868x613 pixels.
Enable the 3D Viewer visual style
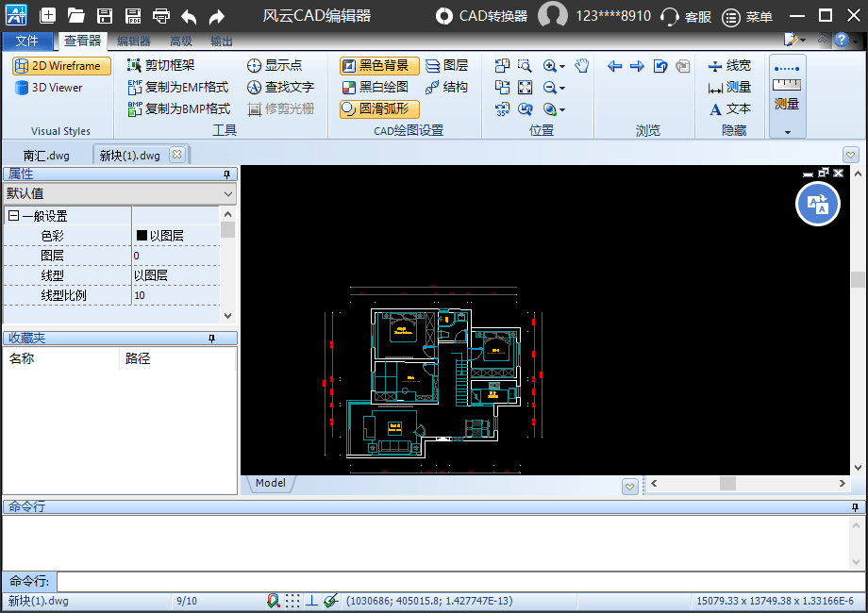click(49, 88)
